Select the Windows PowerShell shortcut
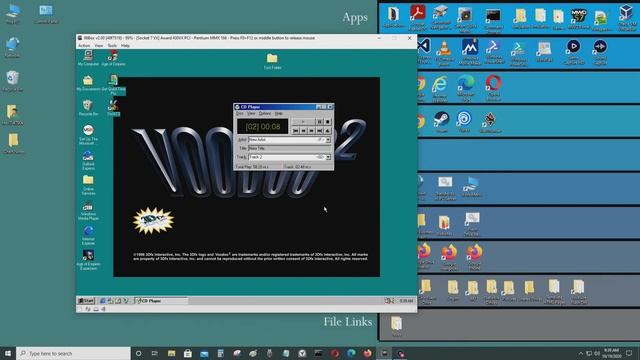640x360 pixels. click(x=494, y=52)
